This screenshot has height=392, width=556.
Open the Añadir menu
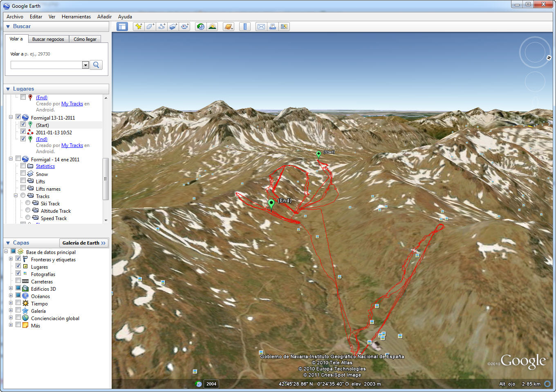pos(104,17)
